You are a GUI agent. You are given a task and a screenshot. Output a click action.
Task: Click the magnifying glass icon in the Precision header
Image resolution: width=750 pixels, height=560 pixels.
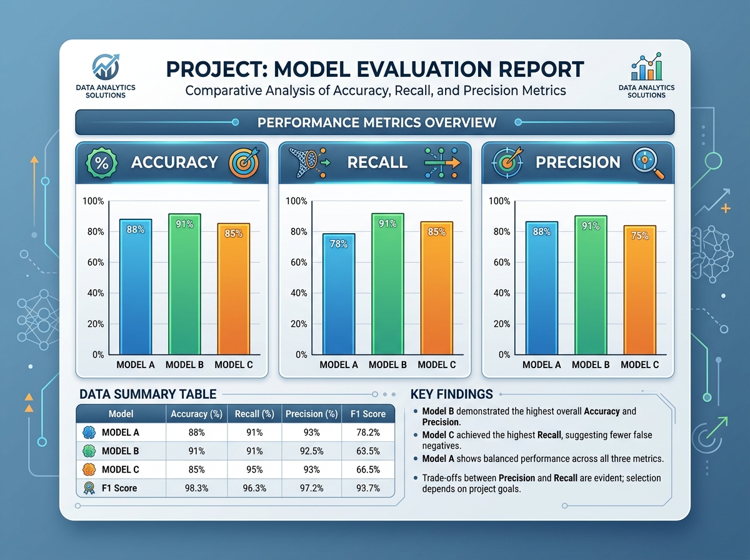[x=647, y=162]
